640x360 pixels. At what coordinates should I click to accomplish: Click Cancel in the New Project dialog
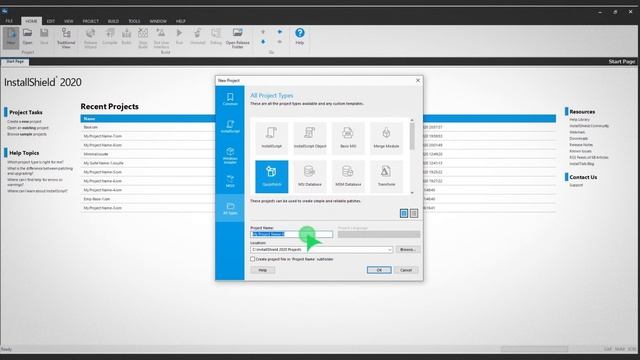point(406,270)
